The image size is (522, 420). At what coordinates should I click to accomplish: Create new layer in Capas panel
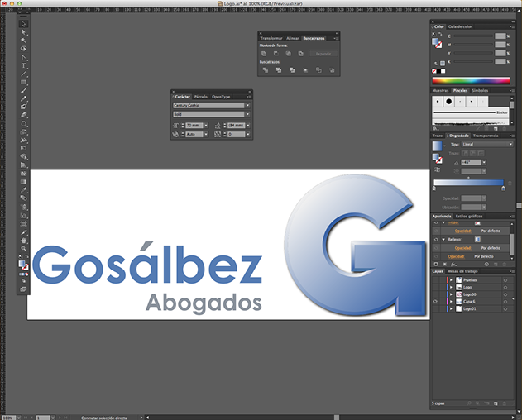pos(496,403)
